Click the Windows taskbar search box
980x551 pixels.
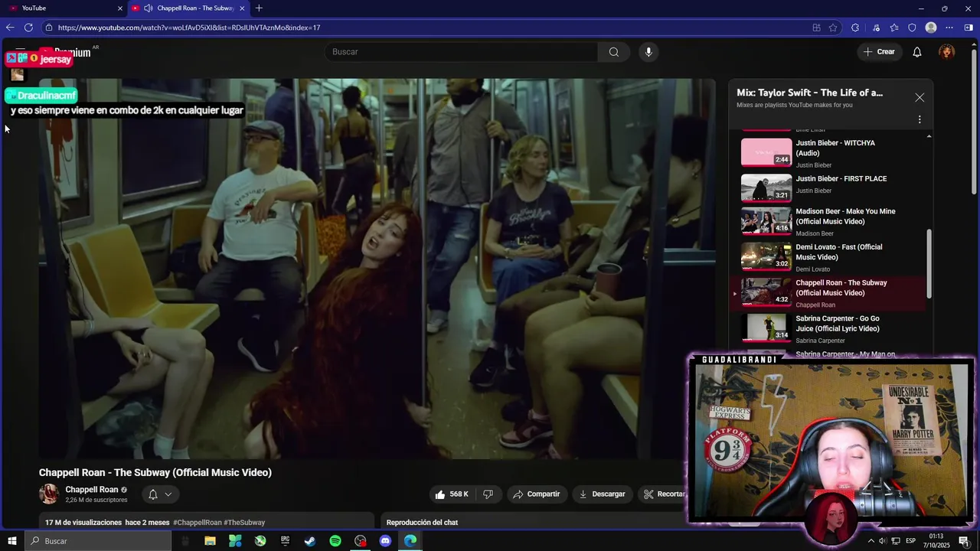98,541
